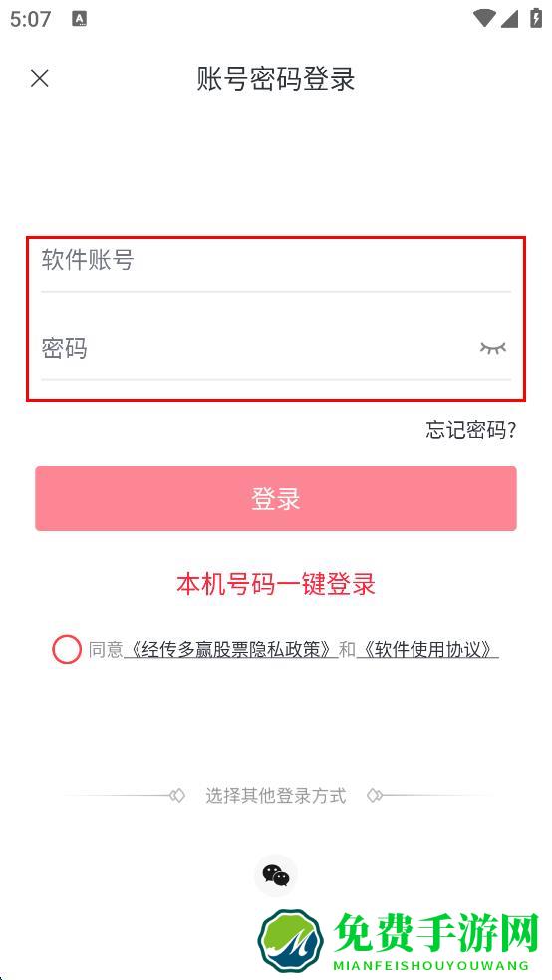Tap the Wi-Fi status icon
Screen dimensions: 552x980
click(484, 18)
